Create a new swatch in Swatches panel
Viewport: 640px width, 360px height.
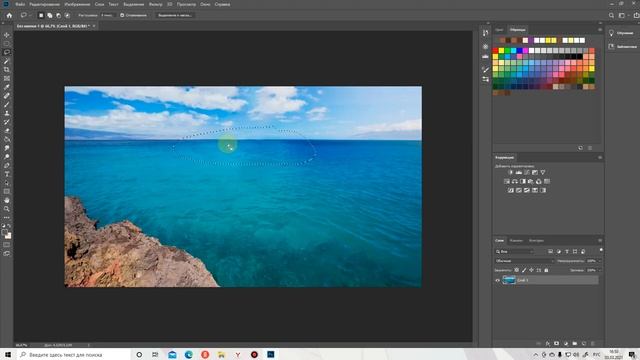(580, 148)
